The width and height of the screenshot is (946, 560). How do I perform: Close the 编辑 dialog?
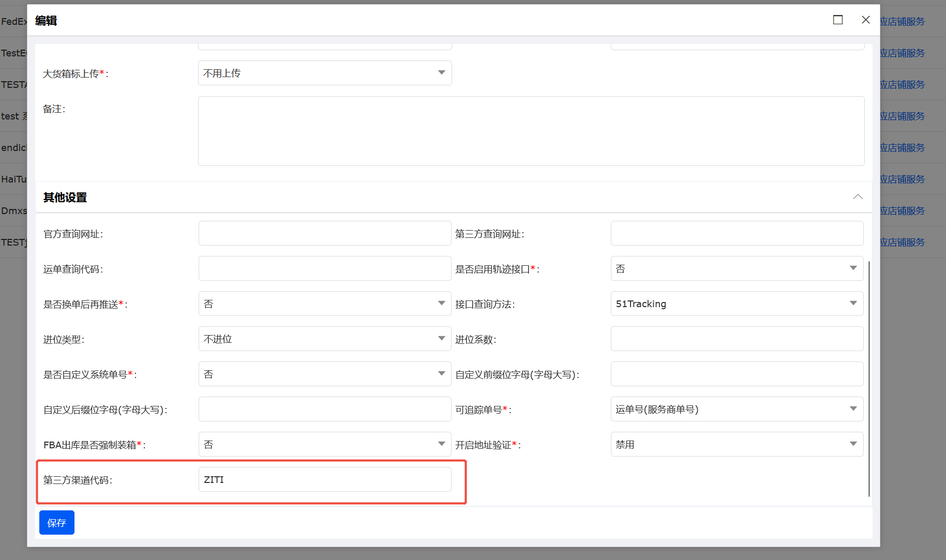point(866,20)
